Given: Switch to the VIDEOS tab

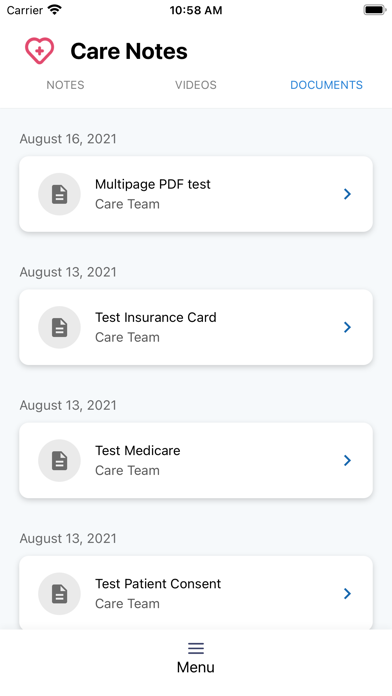Looking at the screenshot, I should (196, 85).
